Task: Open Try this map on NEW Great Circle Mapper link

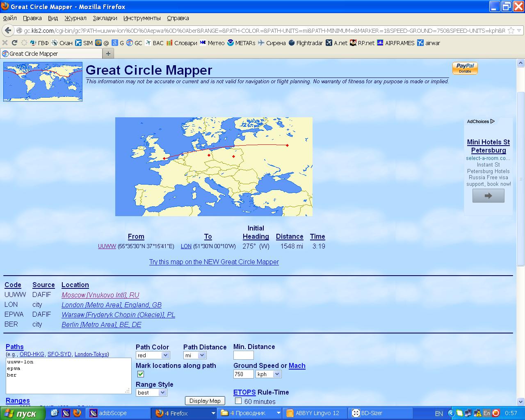Action: click(x=214, y=262)
